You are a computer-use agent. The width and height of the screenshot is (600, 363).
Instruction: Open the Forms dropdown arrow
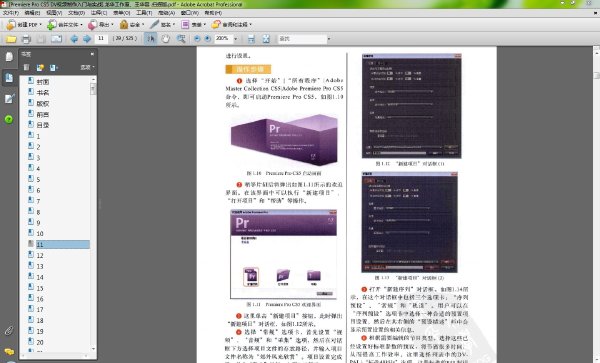click(x=205, y=25)
